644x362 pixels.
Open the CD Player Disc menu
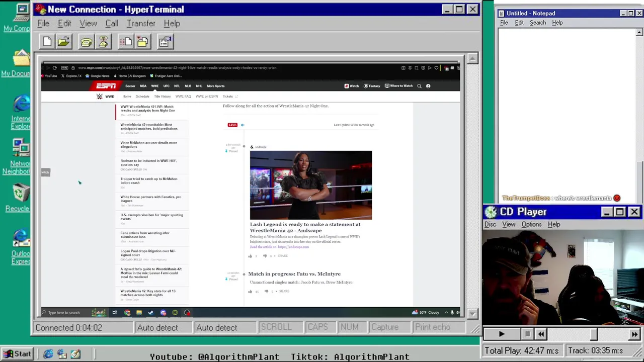point(490,224)
